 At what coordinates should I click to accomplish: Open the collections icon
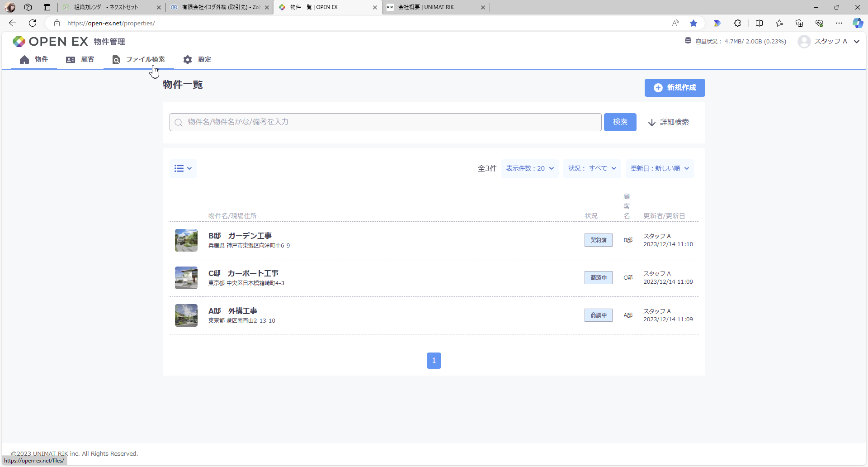click(x=799, y=23)
